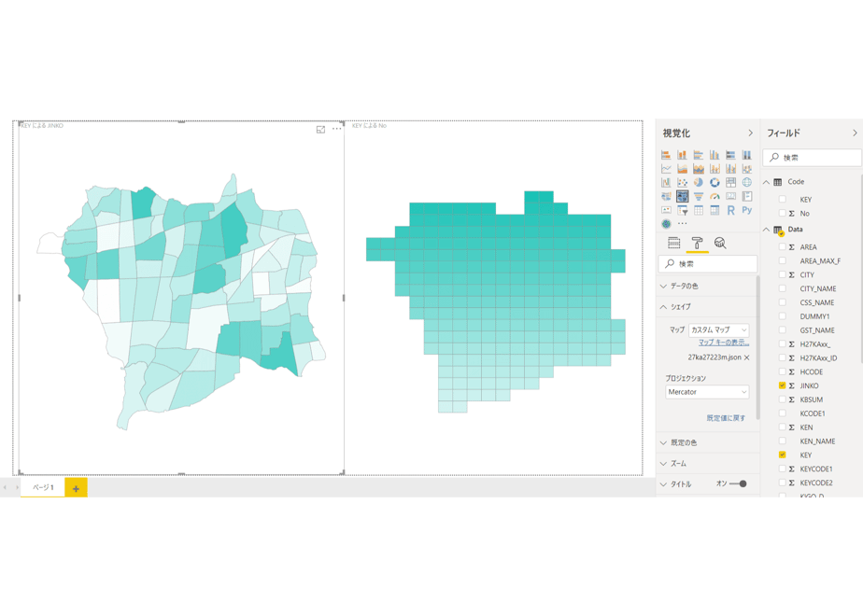Collapse the フィールド pane with chevron

pyautogui.click(x=855, y=133)
